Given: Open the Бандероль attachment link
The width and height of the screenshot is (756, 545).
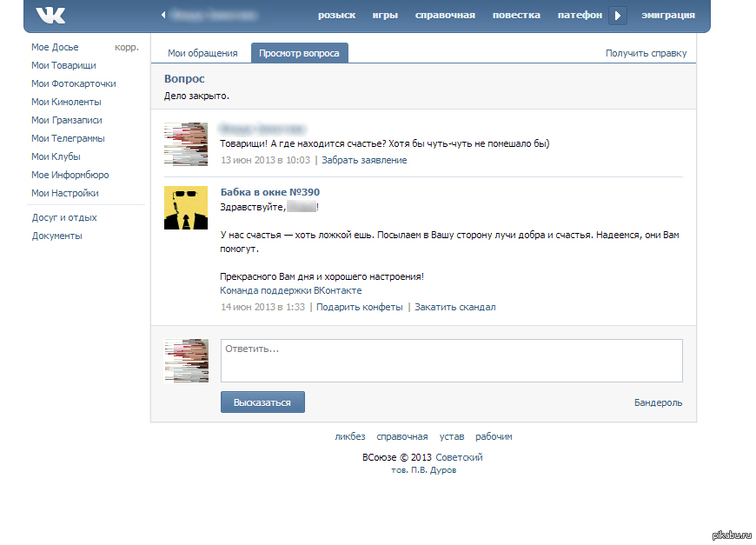Looking at the screenshot, I should pos(658,402).
